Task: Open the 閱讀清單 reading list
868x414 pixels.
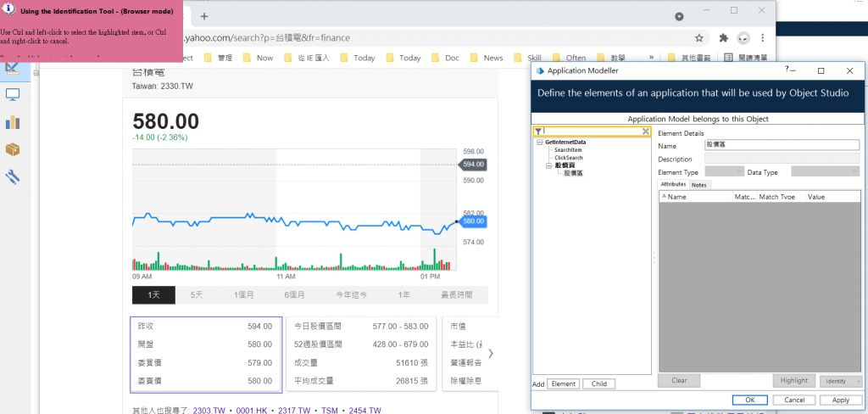Action: [x=745, y=58]
